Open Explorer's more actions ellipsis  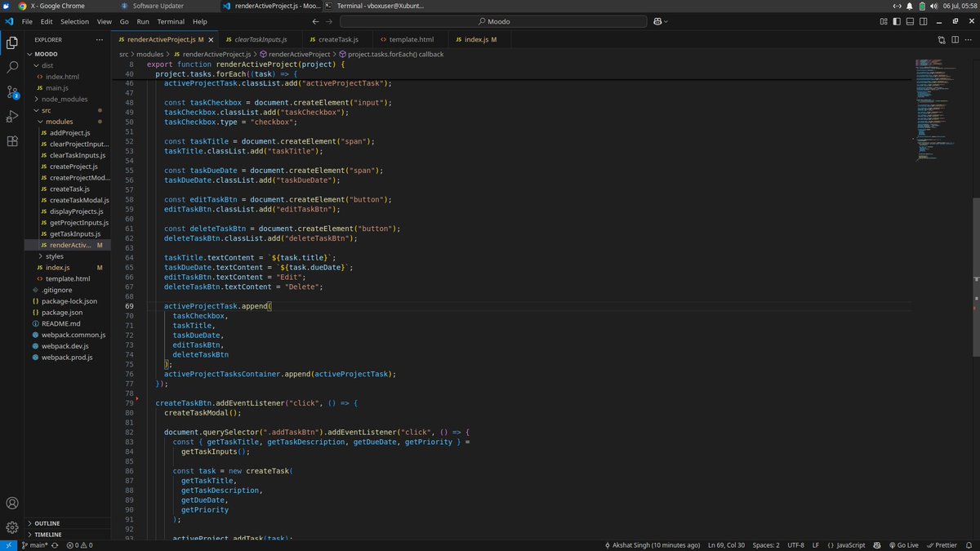pos(101,38)
